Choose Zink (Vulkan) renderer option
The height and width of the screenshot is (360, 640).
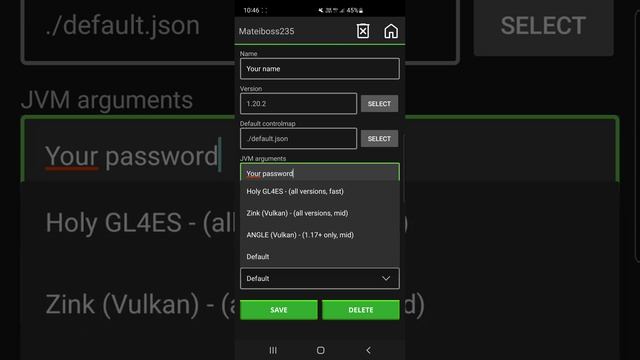320,213
